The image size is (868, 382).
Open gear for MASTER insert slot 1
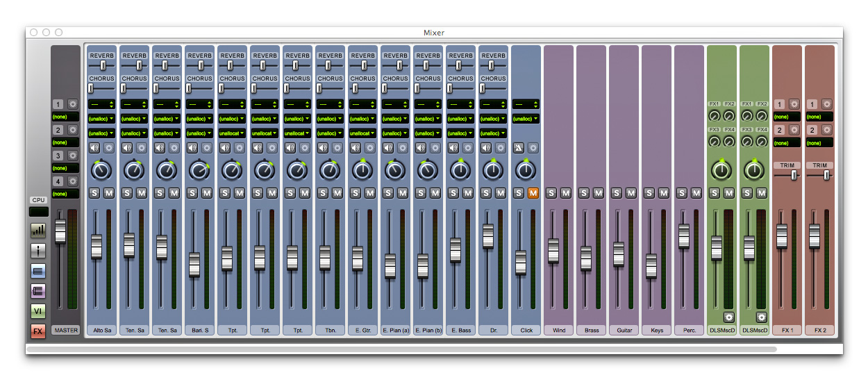[73, 104]
